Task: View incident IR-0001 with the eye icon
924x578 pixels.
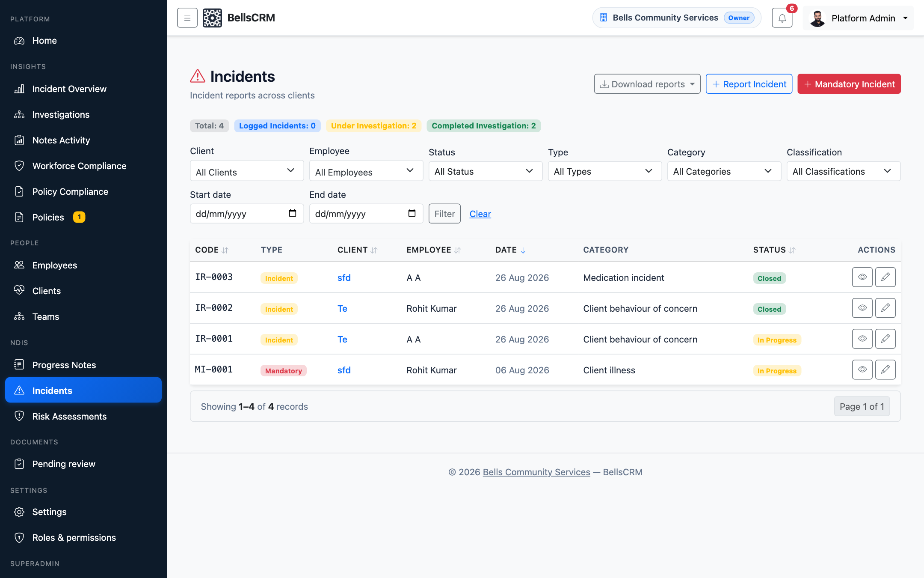Action: [862, 339]
